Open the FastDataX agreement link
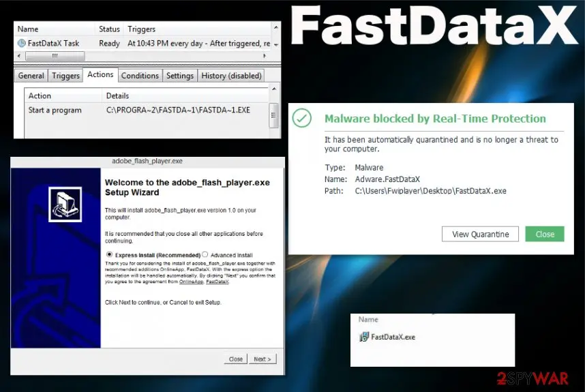The width and height of the screenshot is (585, 392). (x=217, y=282)
